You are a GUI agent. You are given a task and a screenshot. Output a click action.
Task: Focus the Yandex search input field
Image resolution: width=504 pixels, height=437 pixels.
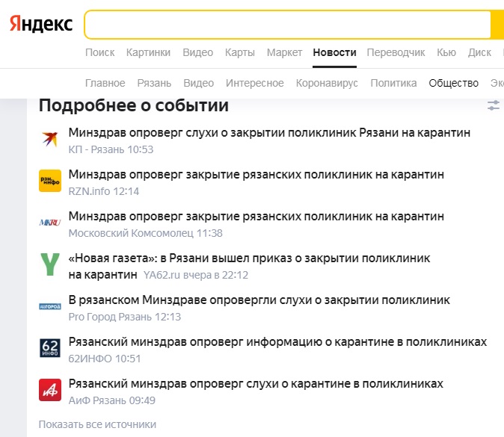288,25
